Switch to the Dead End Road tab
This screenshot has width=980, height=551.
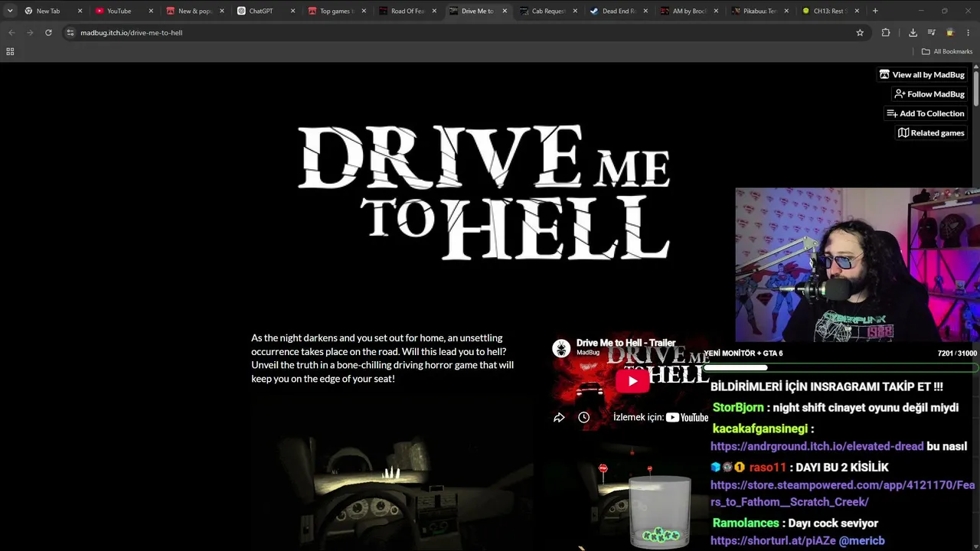618,11
